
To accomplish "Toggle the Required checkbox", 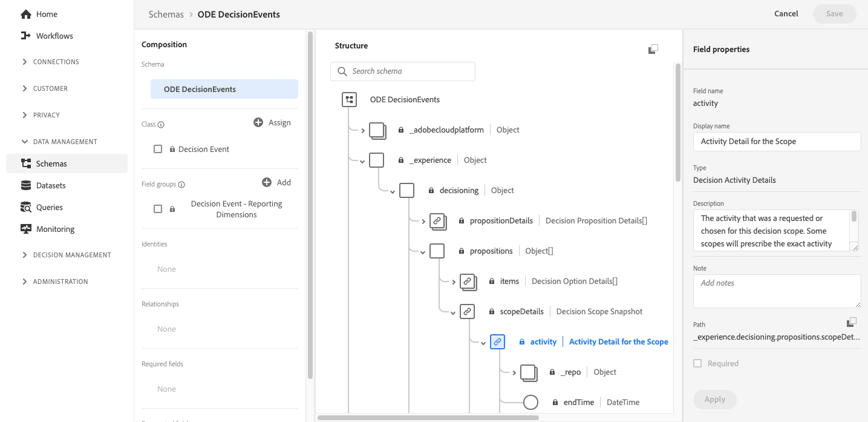I will coord(697,363).
